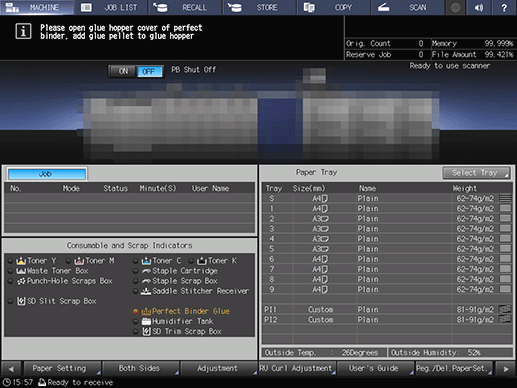Click the Ready to receive status icon
Image resolution: width=517 pixels, height=388 pixels.
tap(42, 382)
